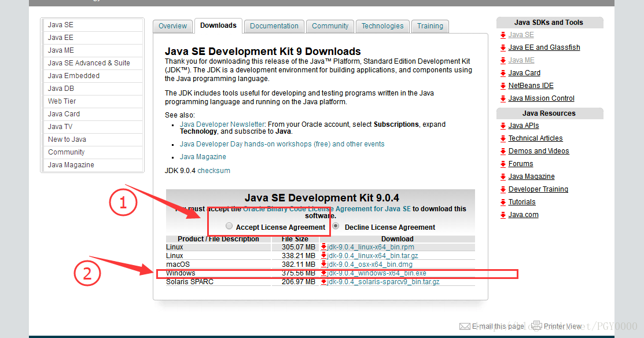Open the NetBeans IDE link

click(531, 86)
